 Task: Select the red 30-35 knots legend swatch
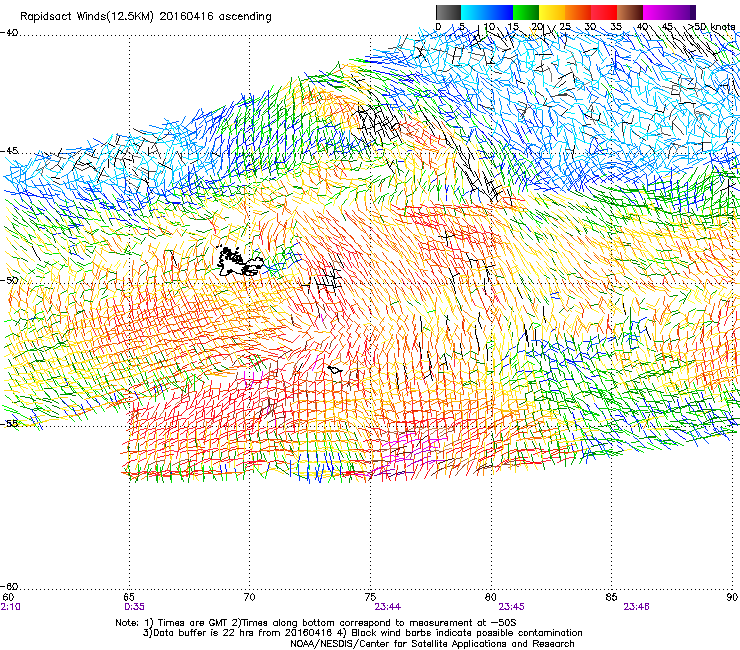(x=604, y=12)
